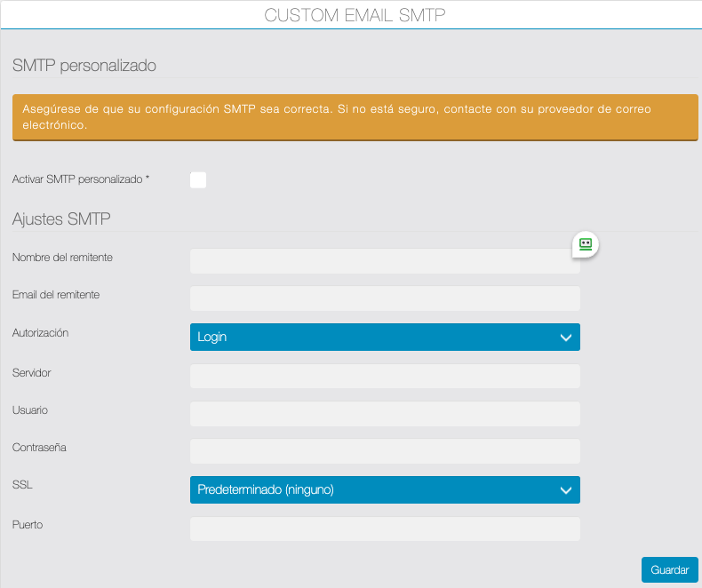702x588 pixels.
Task: Select the Servidor text field
Action: pos(385,377)
